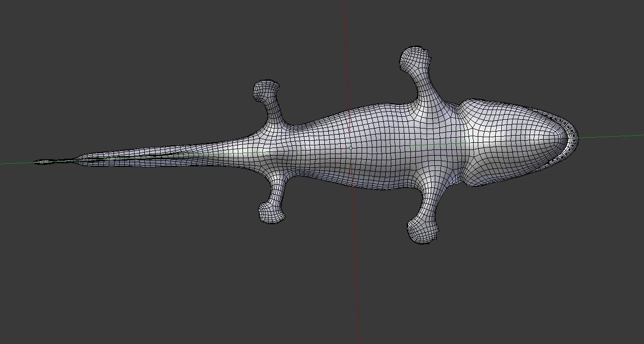644x344 pixels.
Task: Click the object origin dot on lizard's back
Action: (350, 148)
